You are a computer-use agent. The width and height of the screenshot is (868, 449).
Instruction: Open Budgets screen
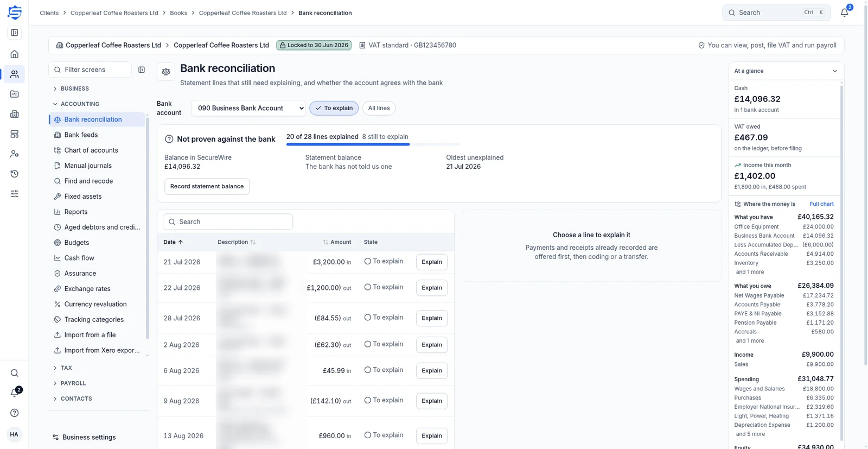[x=97, y=243]
